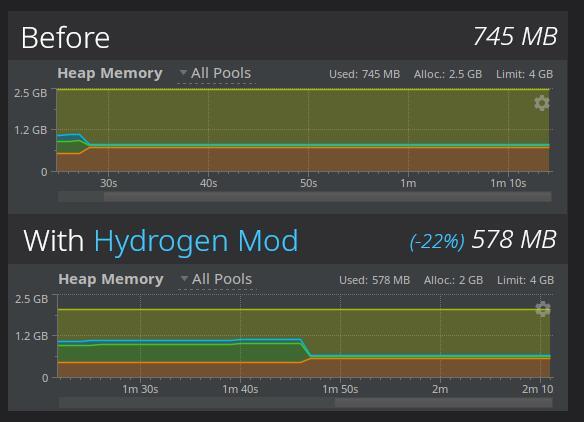
Task: Click the (-22%) reduction label
Action: click(437, 241)
